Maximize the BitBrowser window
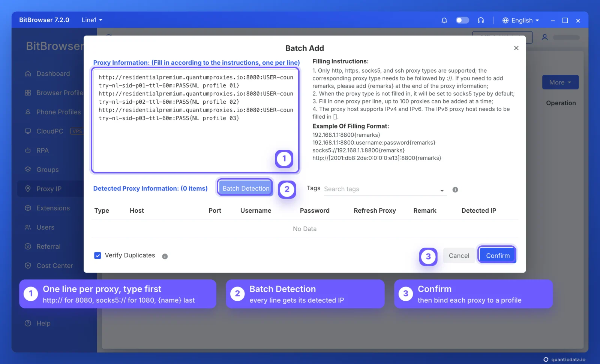This screenshot has width=600, height=364. click(x=565, y=21)
